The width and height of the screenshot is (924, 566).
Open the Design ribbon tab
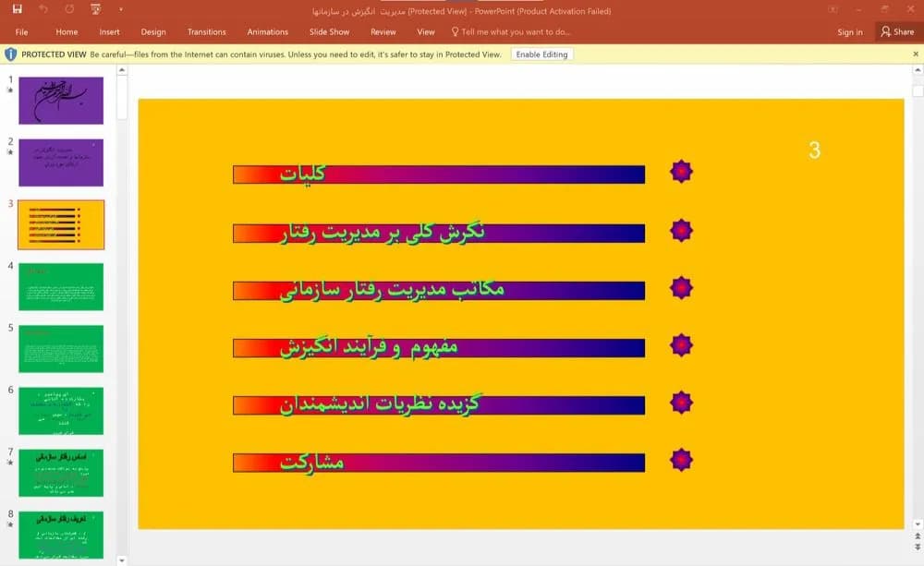pyautogui.click(x=153, y=31)
